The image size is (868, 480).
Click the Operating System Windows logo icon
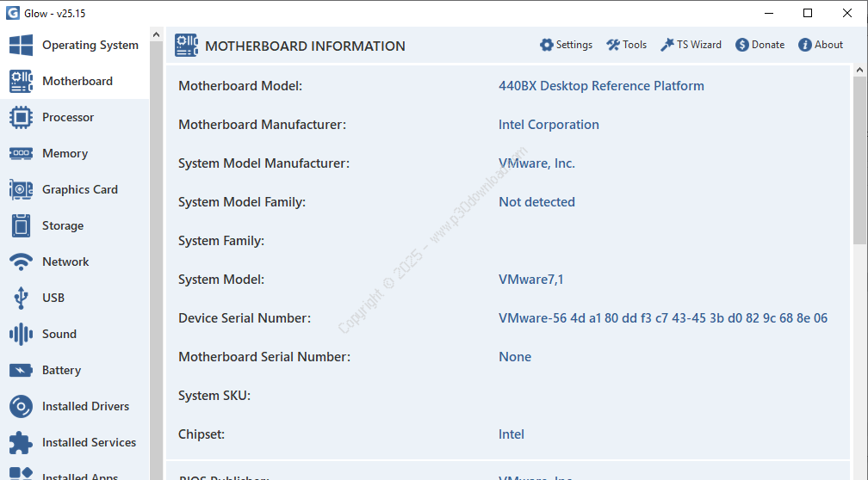(x=21, y=46)
